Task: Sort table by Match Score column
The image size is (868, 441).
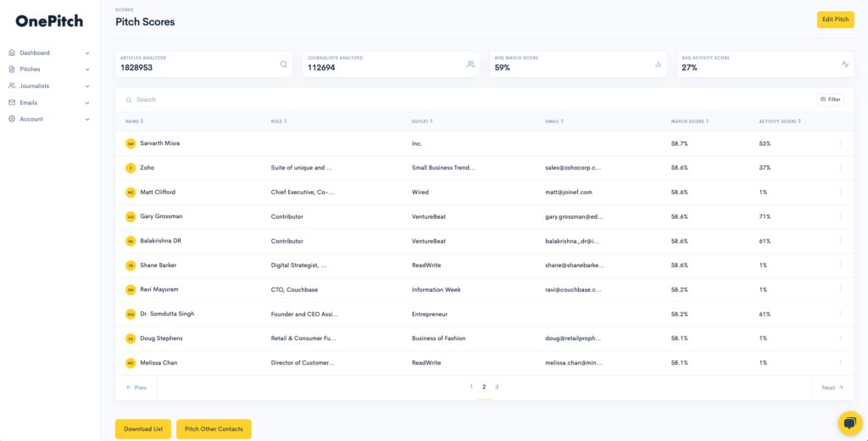Action: [x=690, y=120]
